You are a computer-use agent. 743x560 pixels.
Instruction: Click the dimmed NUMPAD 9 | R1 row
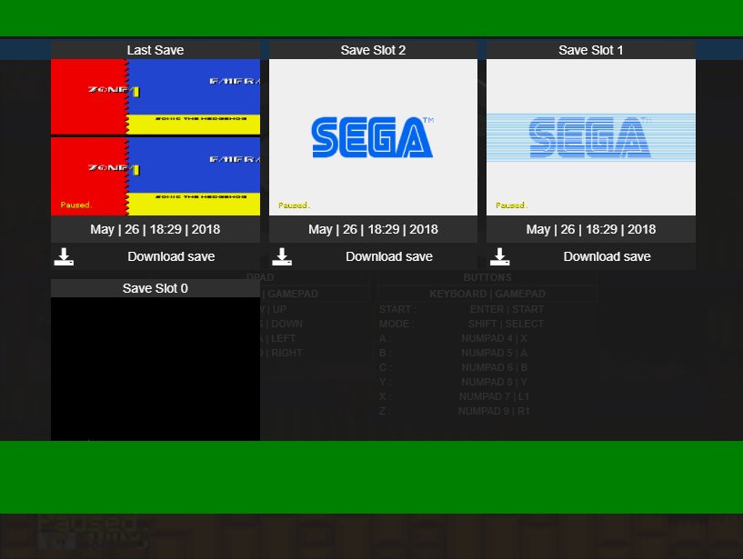click(x=455, y=411)
